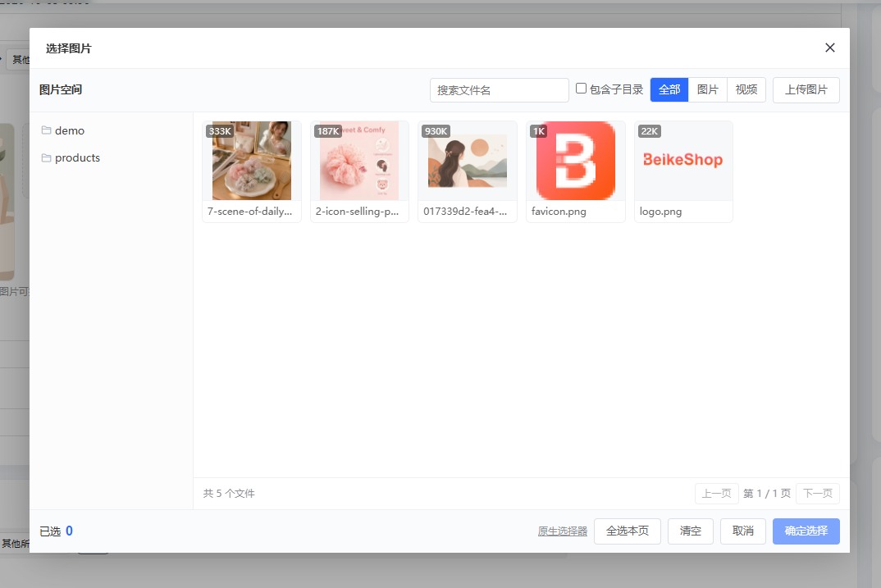Switch to the 全部 filter tab
This screenshot has height=588, width=881.
669,90
